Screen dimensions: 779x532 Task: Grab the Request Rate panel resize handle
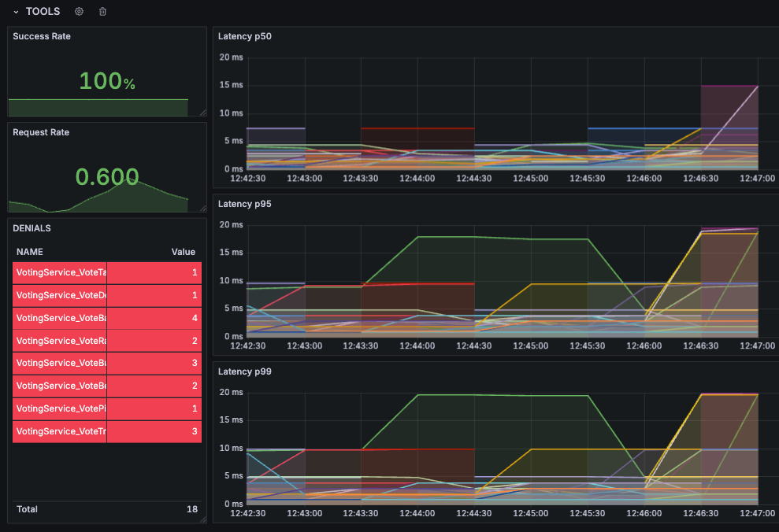click(203, 209)
